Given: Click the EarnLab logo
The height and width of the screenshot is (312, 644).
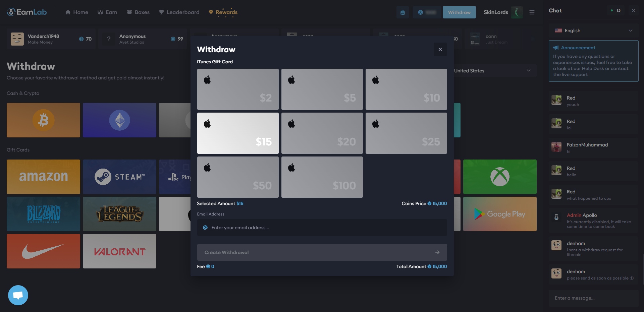Looking at the screenshot, I should [27, 12].
